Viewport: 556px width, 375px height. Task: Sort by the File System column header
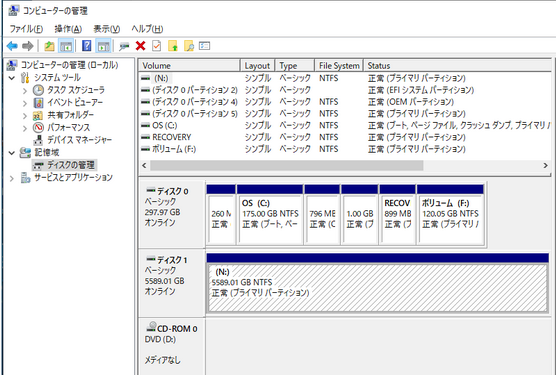(x=339, y=66)
